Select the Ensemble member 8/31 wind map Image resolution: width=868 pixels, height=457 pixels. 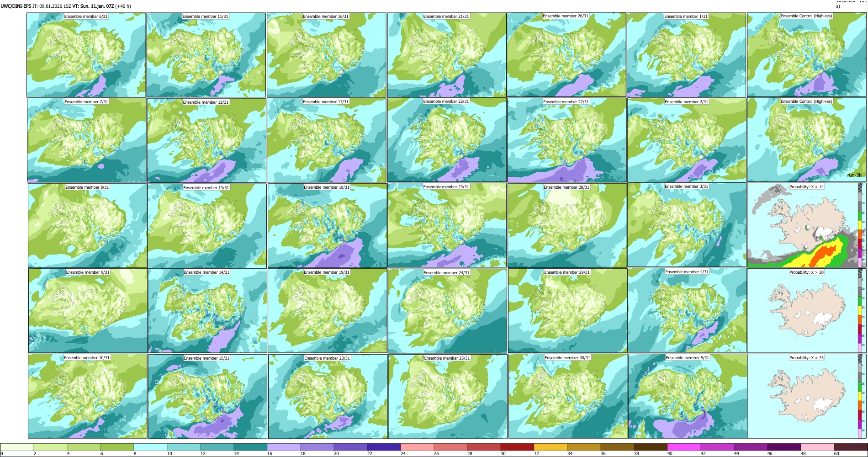coord(87,225)
